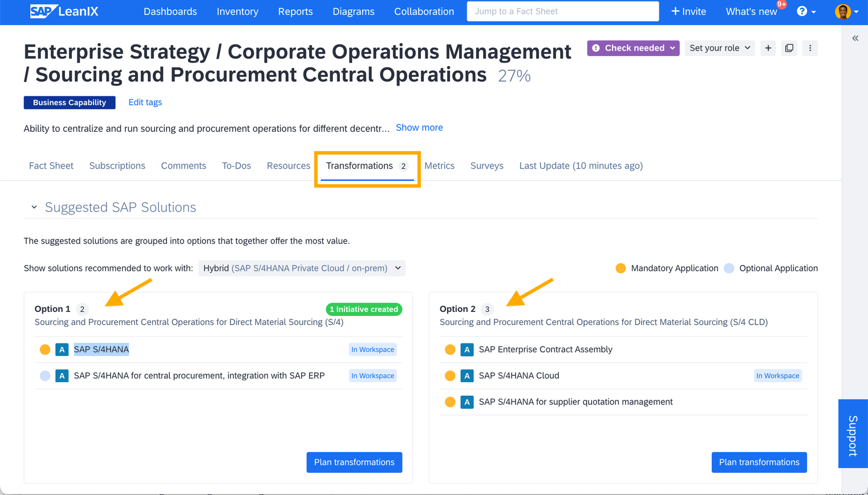Viewport: 868px width, 495px height.
Task: Click the 1 Initiative created badge
Action: [364, 309]
